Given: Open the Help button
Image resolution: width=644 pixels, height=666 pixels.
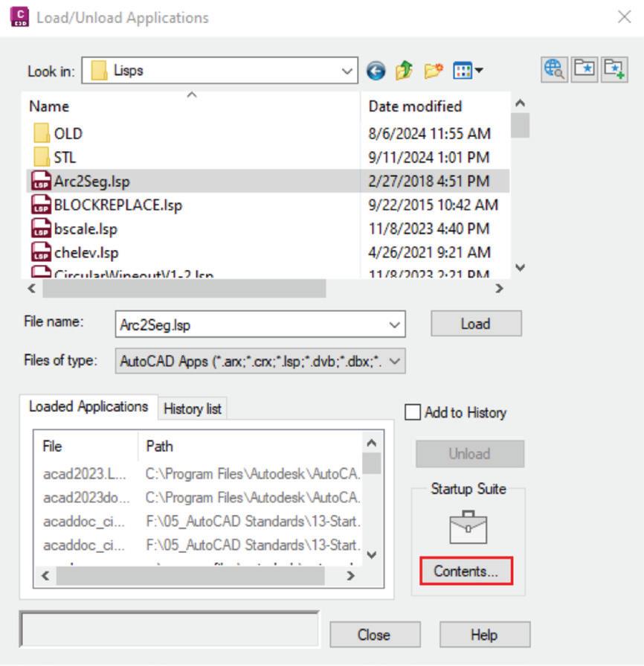Looking at the screenshot, I should pos(484,635).
